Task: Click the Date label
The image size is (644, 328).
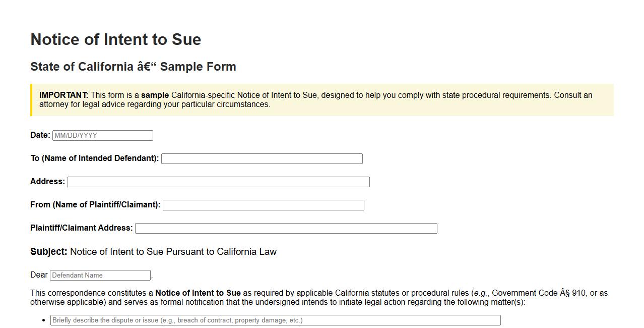Action: click(x=39, y=135)
